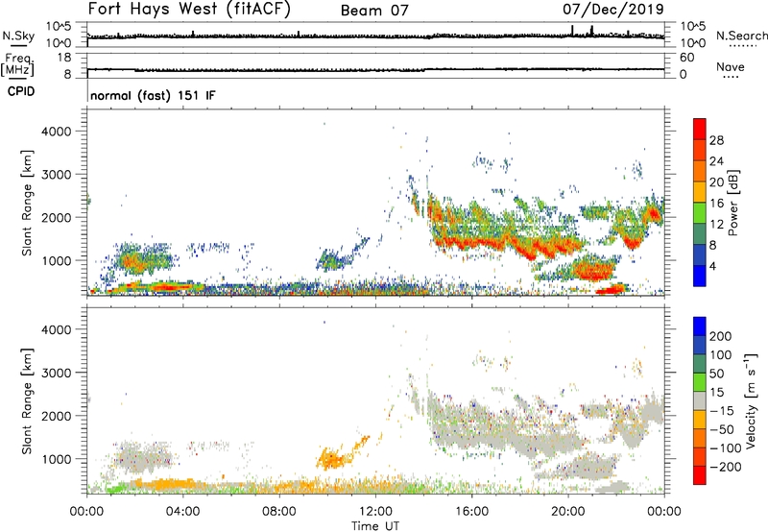Click the "Power [dB]" colorbar title

coord(732,203)
